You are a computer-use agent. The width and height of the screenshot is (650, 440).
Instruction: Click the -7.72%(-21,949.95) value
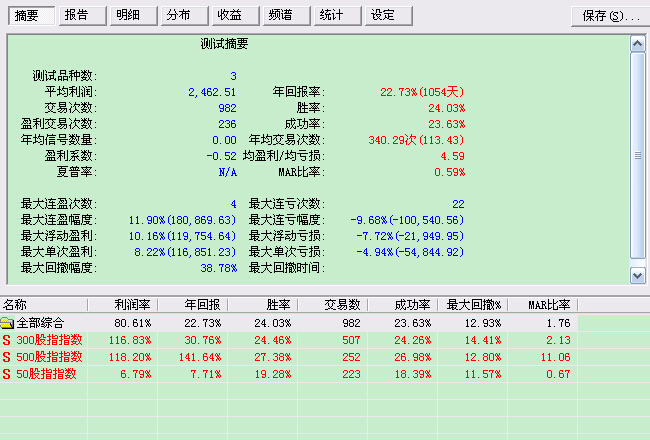pos(410,236)
